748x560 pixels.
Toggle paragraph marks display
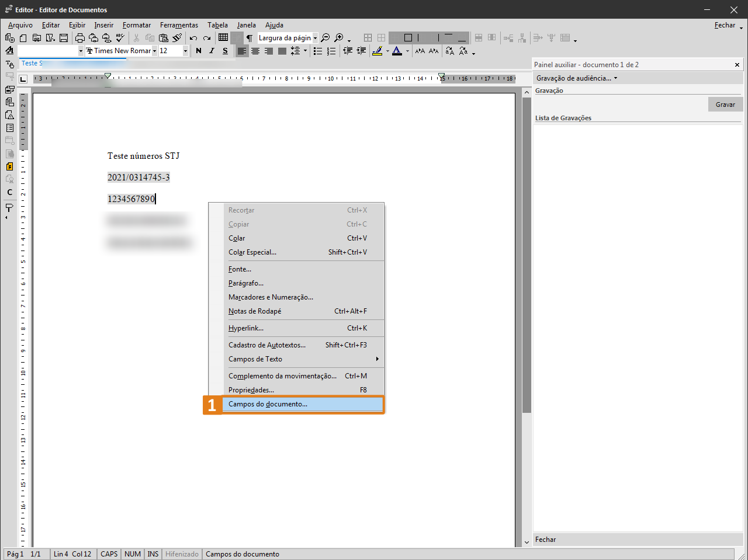(x=250, y=38)
